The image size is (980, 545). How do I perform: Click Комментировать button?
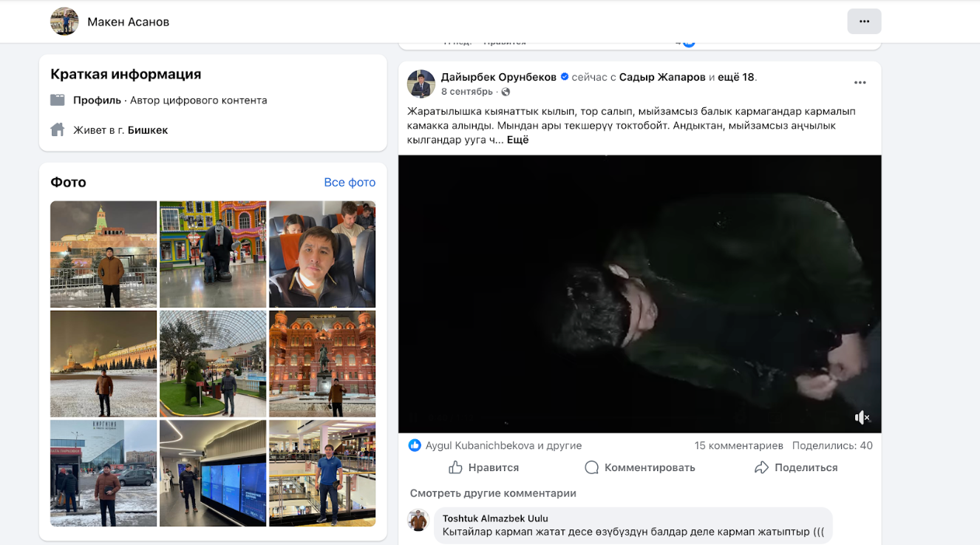pos(639,467)
